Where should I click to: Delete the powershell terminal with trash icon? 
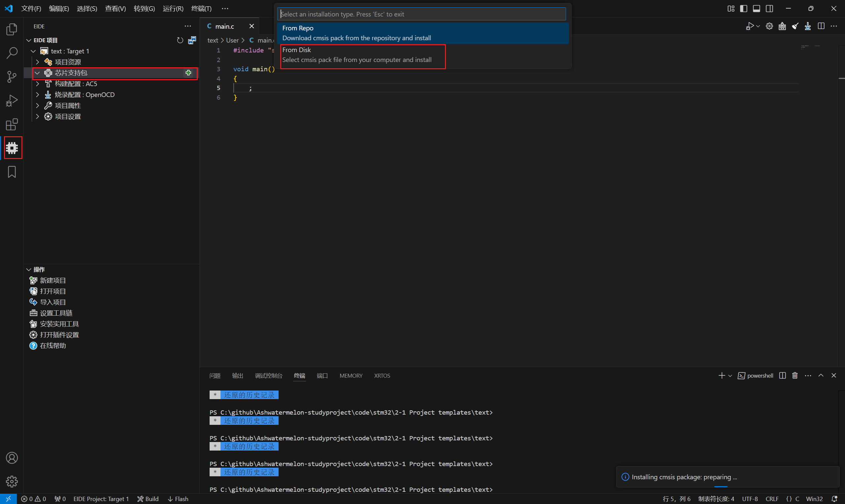coord(795,375)
